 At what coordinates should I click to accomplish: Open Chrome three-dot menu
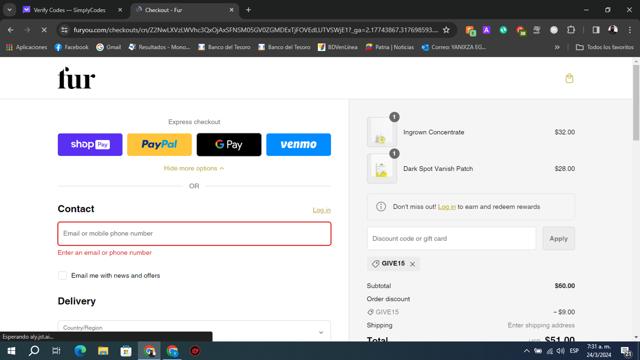[x=630, y=30]
